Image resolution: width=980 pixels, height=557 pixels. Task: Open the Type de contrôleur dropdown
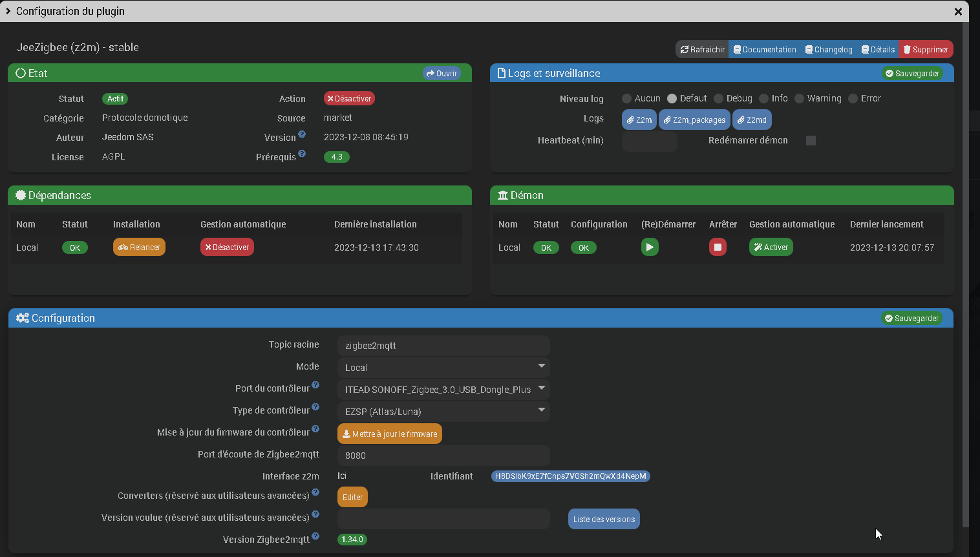click(x=443, y=412)
